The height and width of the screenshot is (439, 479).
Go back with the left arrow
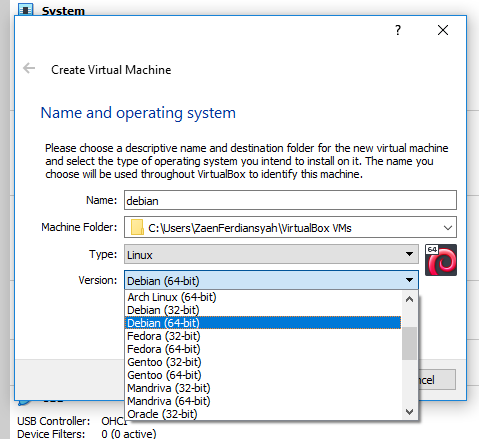(x=29, y=68)
